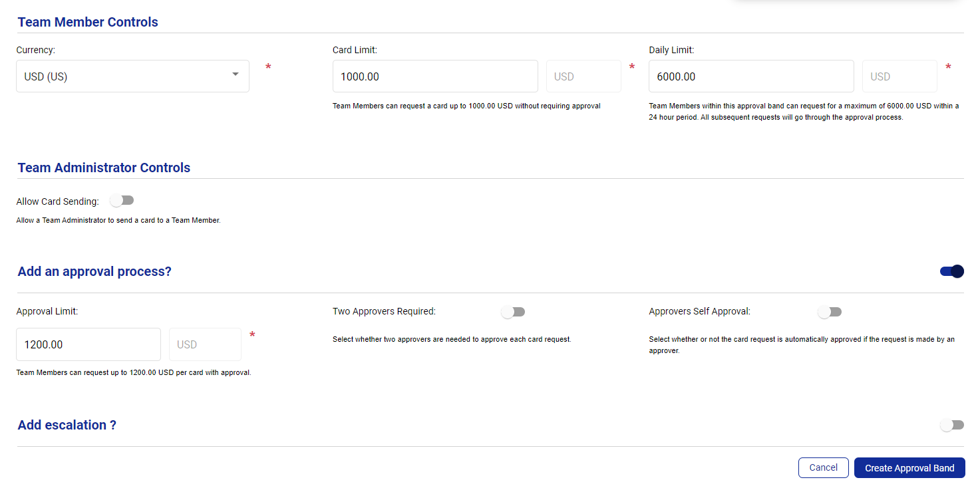Viewport: 980px width, 498px height.
Task: Enable the Approvers Self Approval switch
Action: click(830, 312)
